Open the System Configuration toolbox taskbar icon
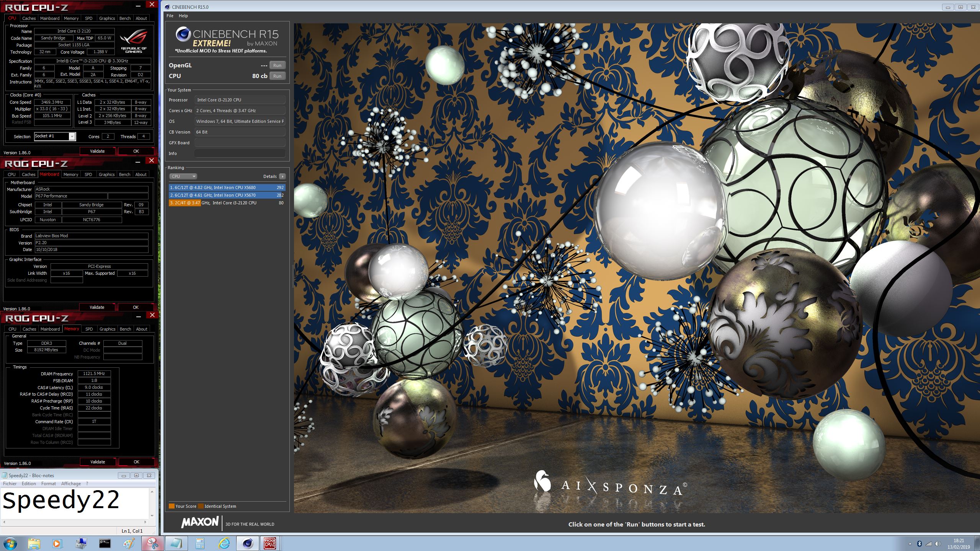This screenshot has height=551, width=980. [x=81, y=543]
